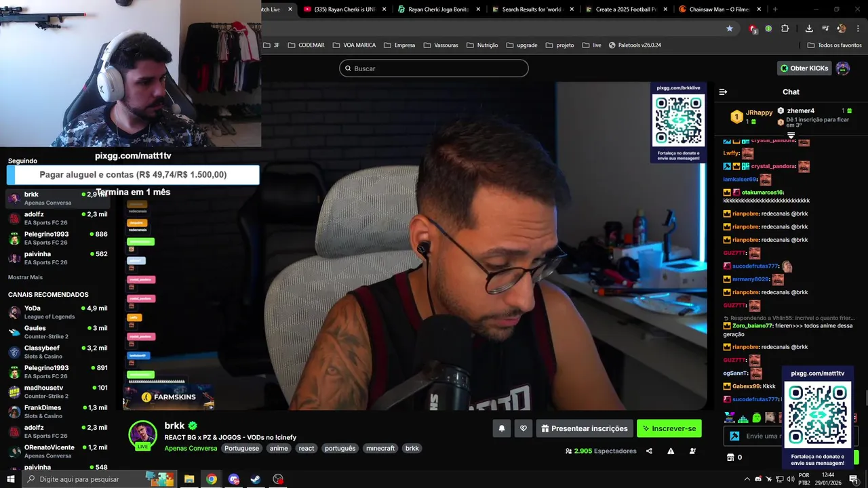The width and height of the screenshot is (868, 488).
Task: Click the green dollar extension icon
Action: point(768,28)
